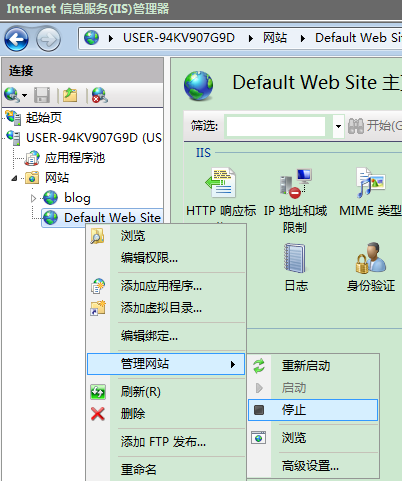
Task: Open the HTTP 响应标头 feature icon
Action: (221, 183)
